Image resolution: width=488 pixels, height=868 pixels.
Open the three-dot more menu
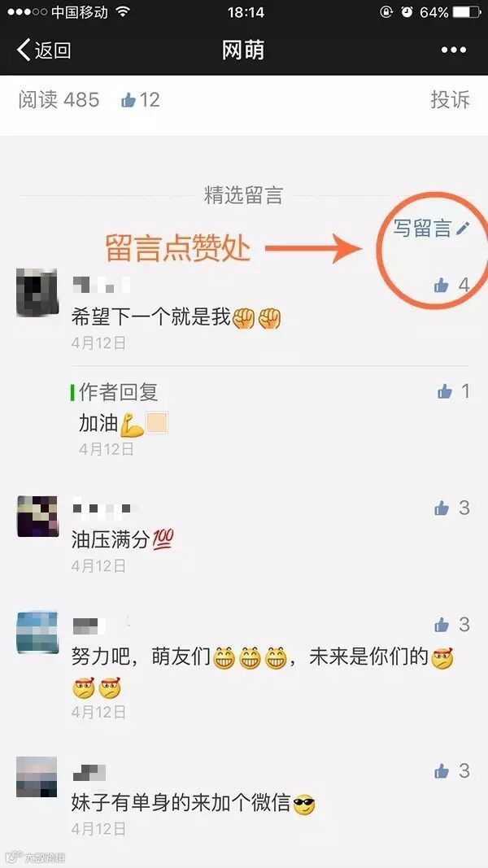[453, 50]
